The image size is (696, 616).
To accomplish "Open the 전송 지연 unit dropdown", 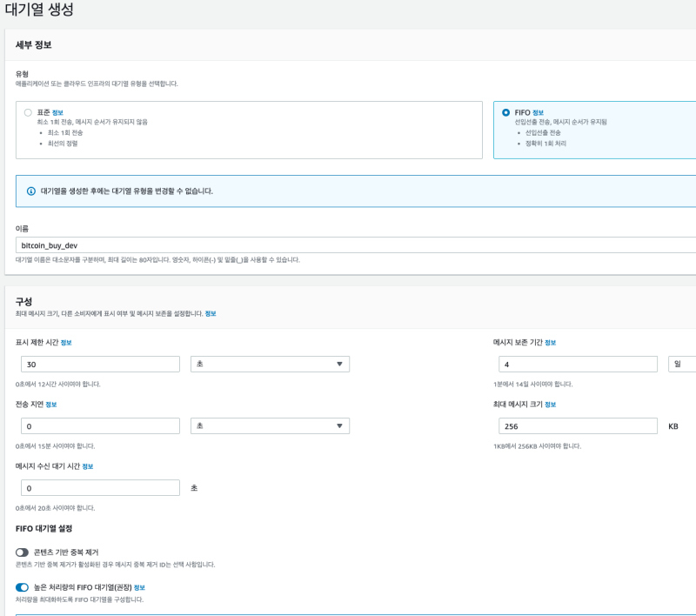I will [270, 425].
